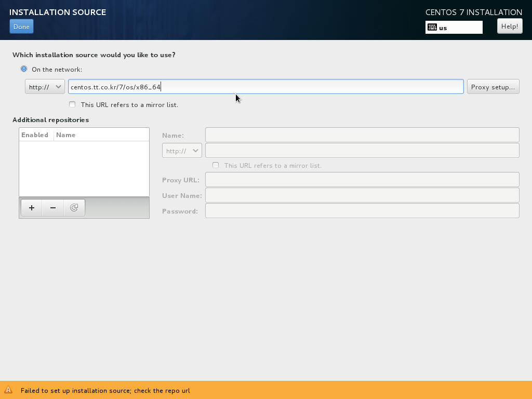The width and height of the screenshot is (532, 399).
Task: Open the main http:// protocol dropdown
Action: [x=45, y=87]
